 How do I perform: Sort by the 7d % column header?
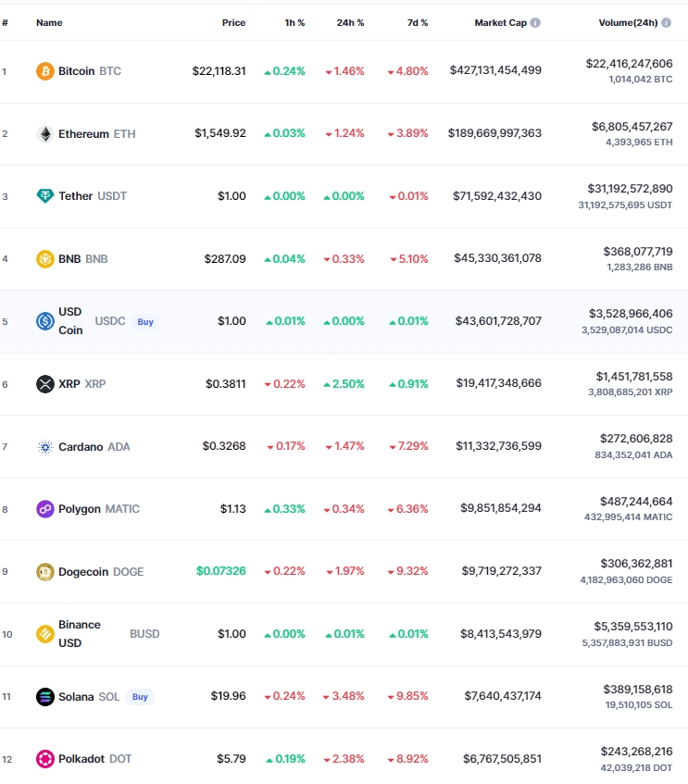pos(418,22)
